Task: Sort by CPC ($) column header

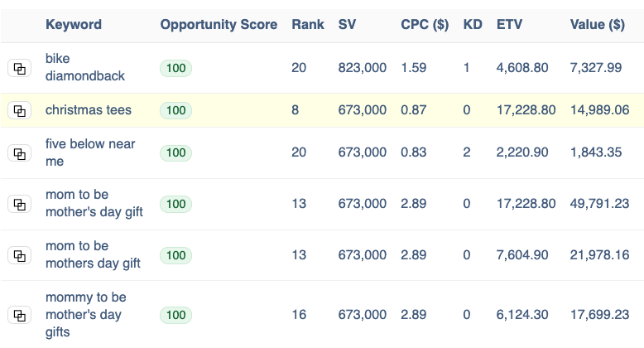Action: pyautogui.click(x=425, y=25)
